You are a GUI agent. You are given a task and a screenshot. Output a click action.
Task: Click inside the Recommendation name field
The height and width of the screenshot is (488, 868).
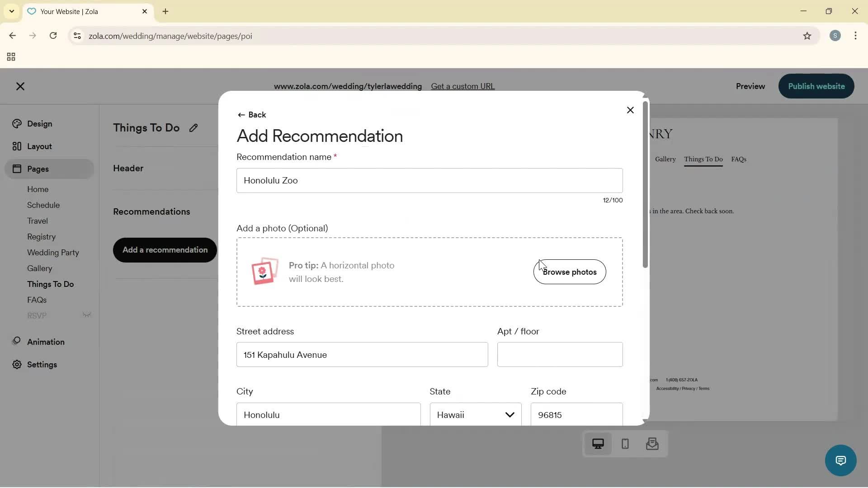point(429,180)
